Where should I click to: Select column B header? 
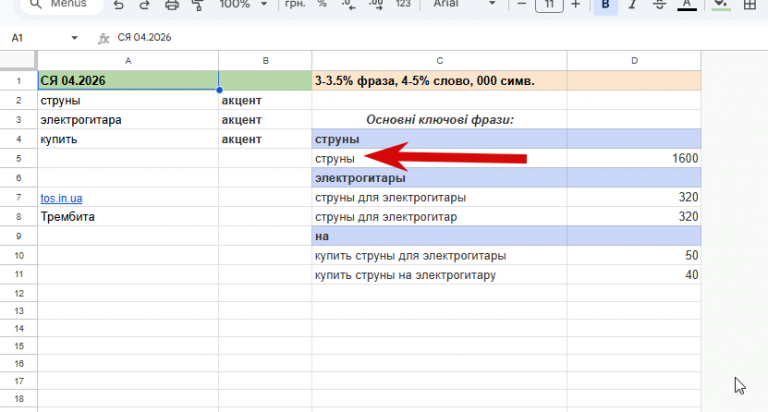265,61
